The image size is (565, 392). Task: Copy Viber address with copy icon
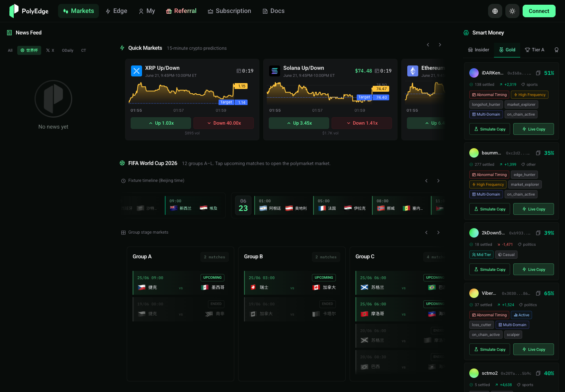pyautogui.click(x=538, y=293)
